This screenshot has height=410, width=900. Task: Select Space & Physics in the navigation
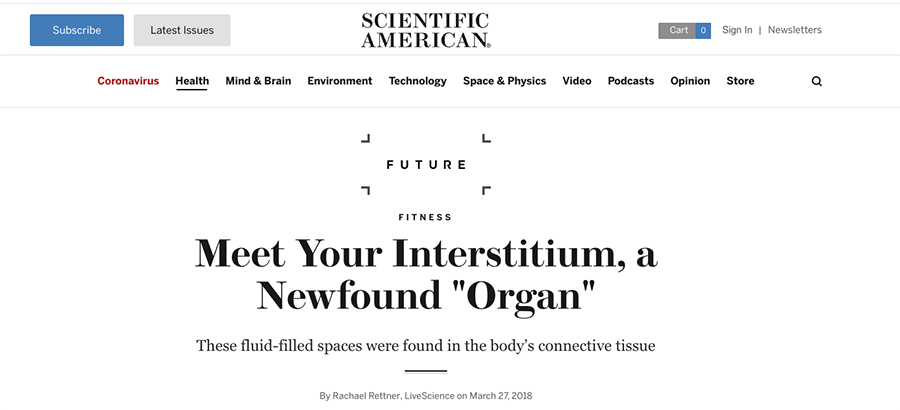(x=505, y=81)
